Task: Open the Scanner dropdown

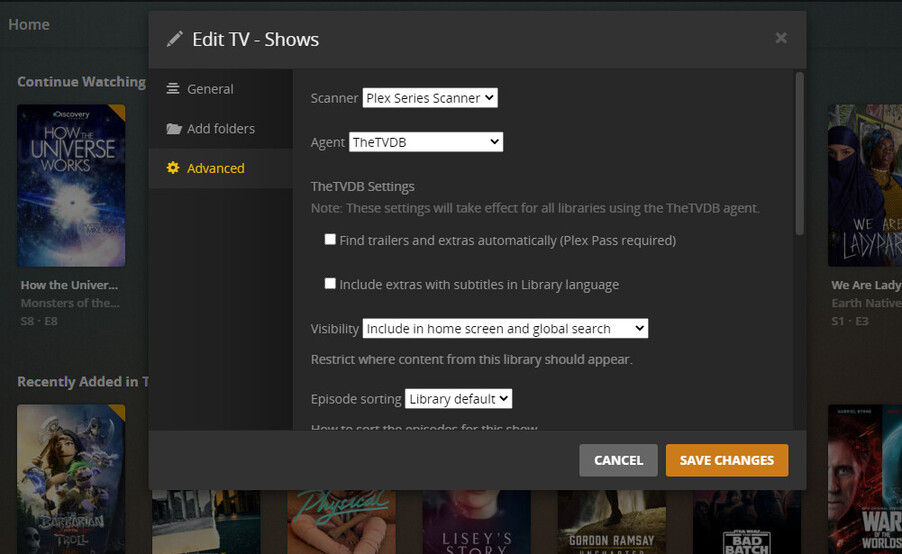Action: (430, 98)
